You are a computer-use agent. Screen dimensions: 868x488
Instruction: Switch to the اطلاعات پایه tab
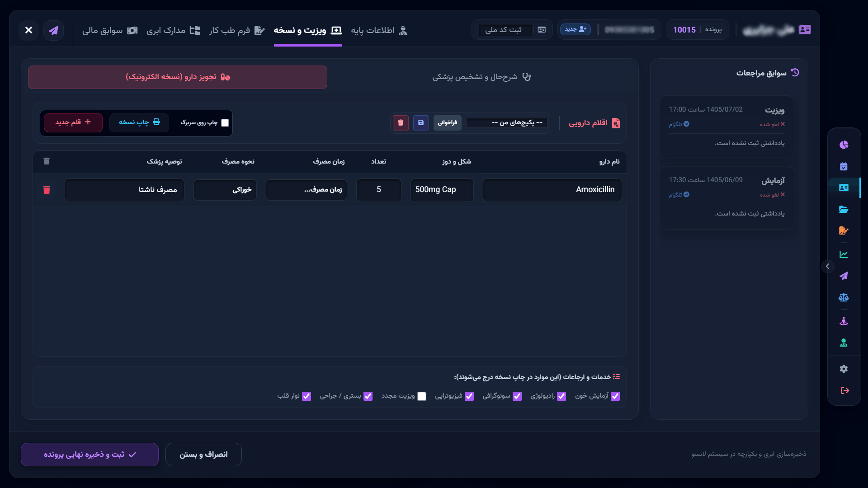[379, 30]
